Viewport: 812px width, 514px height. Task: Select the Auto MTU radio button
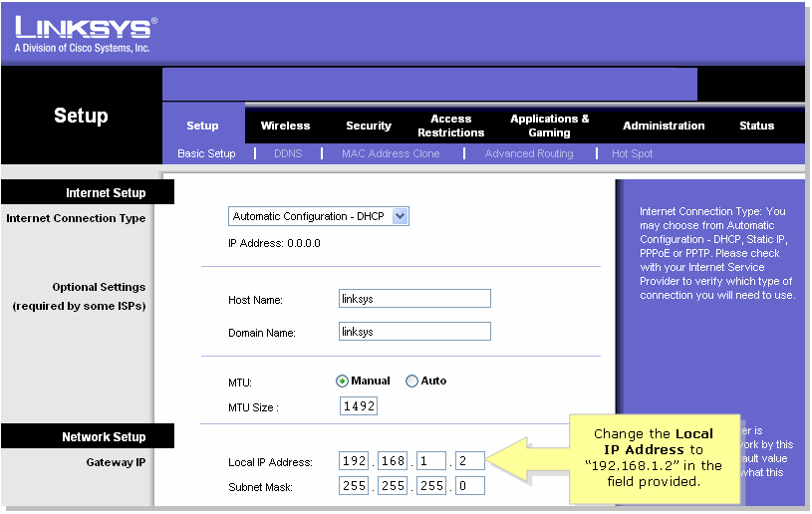411,381
